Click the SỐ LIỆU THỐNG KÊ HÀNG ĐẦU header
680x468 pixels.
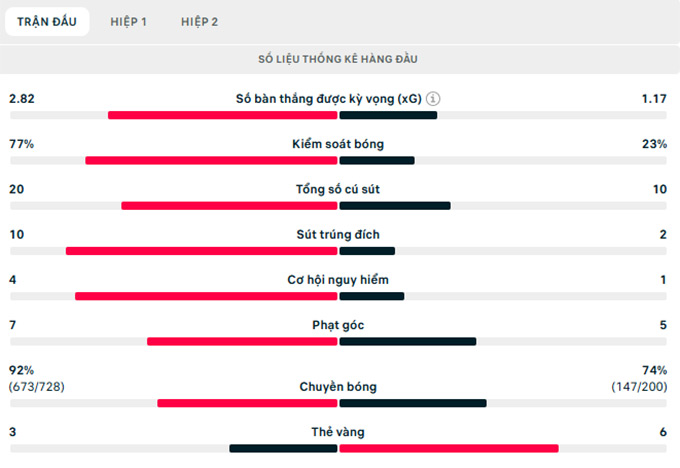tap(339, 60)
